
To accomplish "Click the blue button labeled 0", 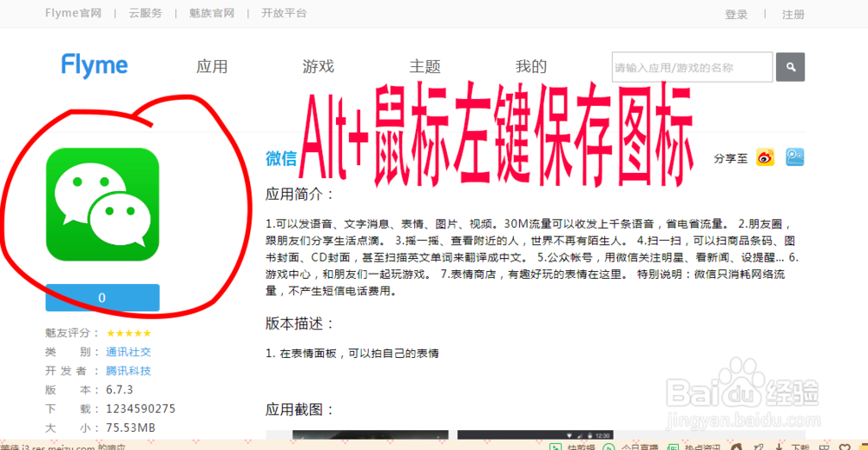I will (102, 298).
